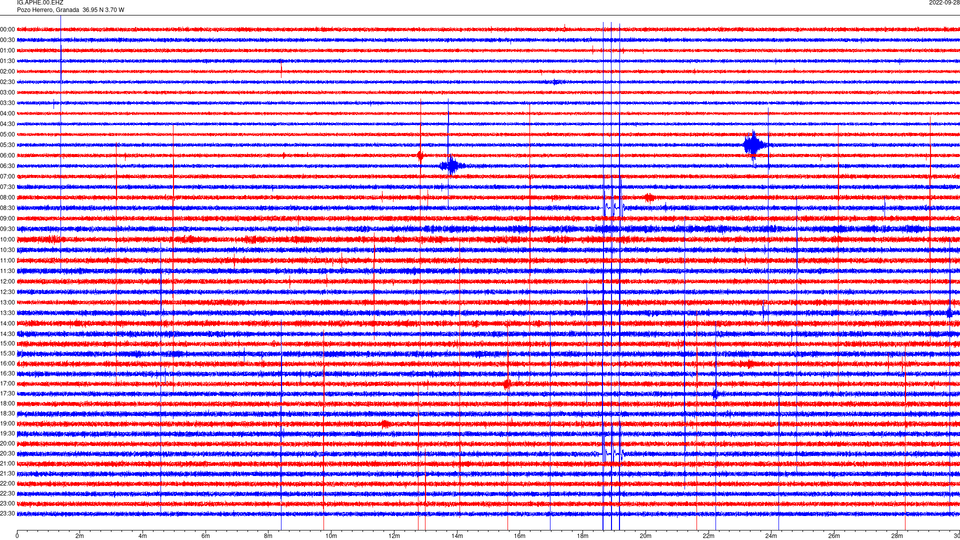Click the station code IG.APHE.00.EHZ
The width and height of the screenshot is (960, 540).
40,3
